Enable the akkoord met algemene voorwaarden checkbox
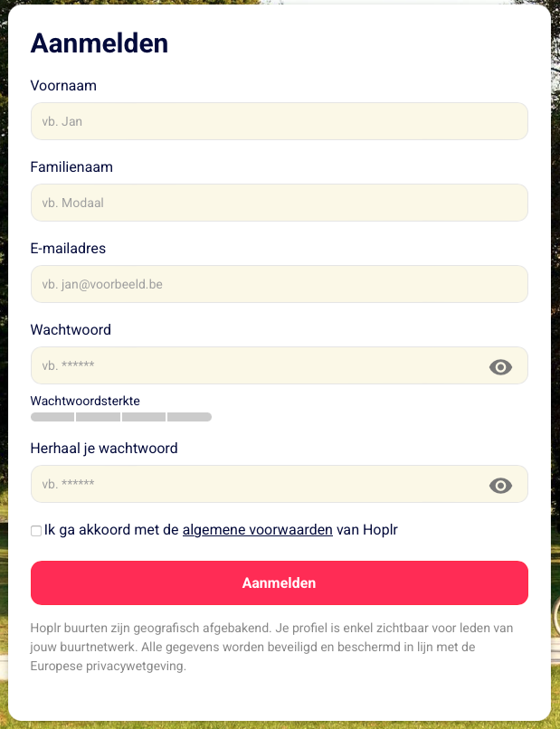Viewport: 560px width, 729px height. (35, 531)
